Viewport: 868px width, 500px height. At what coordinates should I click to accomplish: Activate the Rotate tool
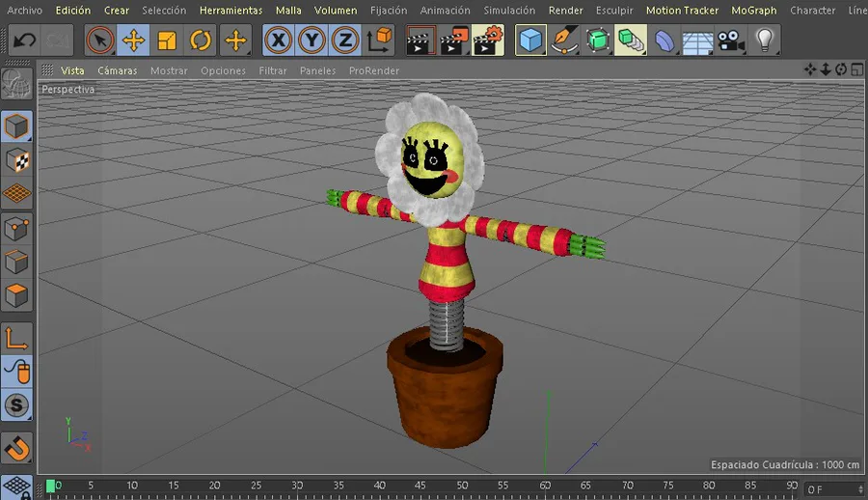tap(201, 40)
